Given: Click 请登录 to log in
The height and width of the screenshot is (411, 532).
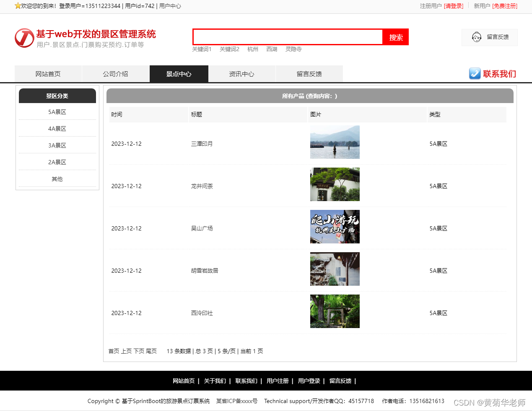Looking at the screenshot, I should pyautogui.click(x=454, y=6).
